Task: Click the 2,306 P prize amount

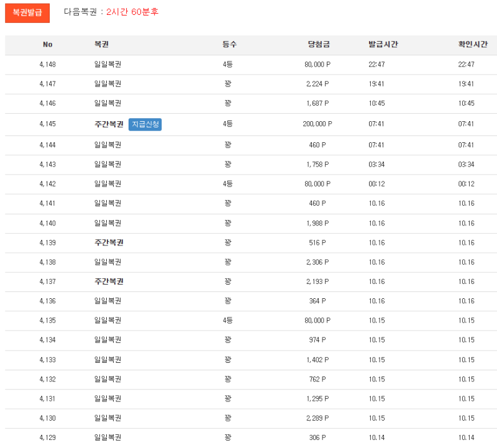Action: [317, 262]
